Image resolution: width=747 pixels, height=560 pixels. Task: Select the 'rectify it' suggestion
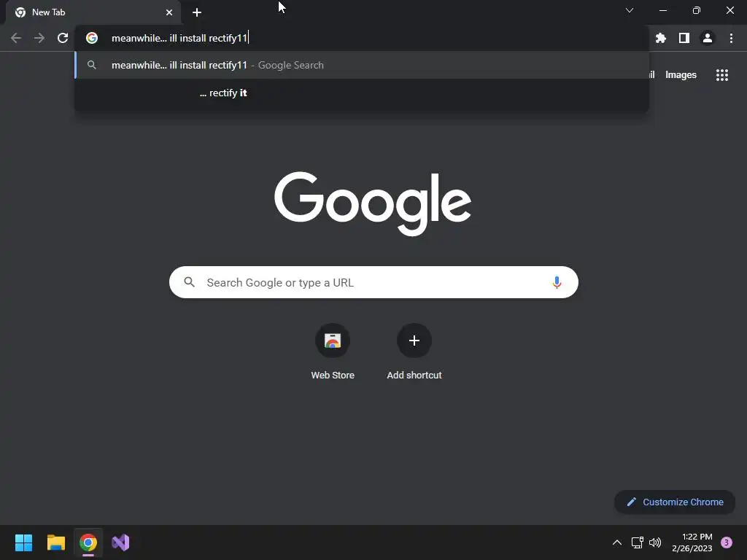point(362,93)
